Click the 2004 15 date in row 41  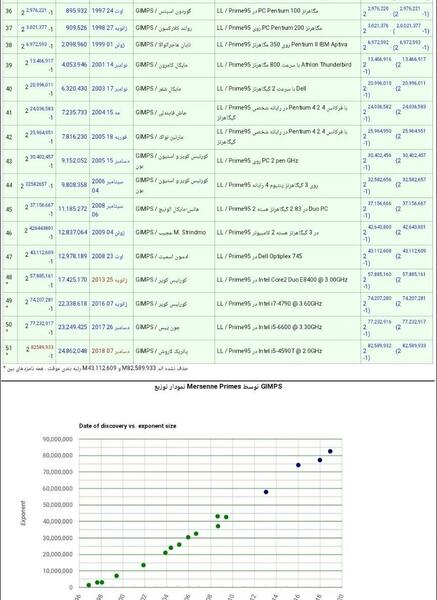(106, 112)
